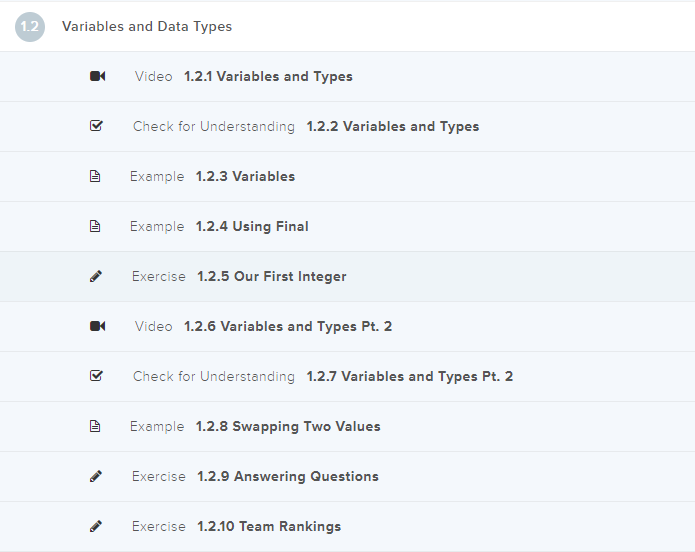The image size is (695, 552).
Task: Click the pencil icon for Answering Questions
Action: pyautogui.click(x=96, y=477)
